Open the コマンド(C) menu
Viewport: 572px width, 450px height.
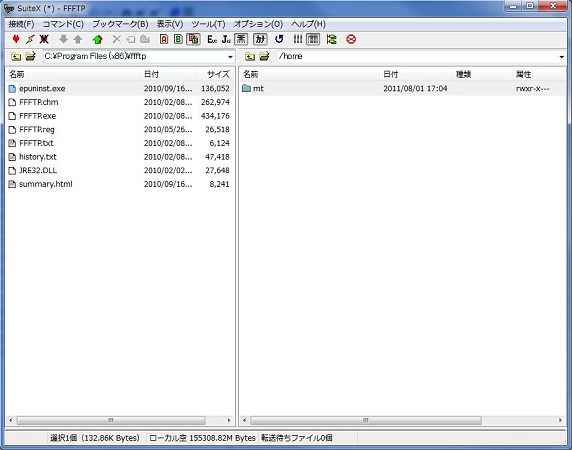coord(63,24)
